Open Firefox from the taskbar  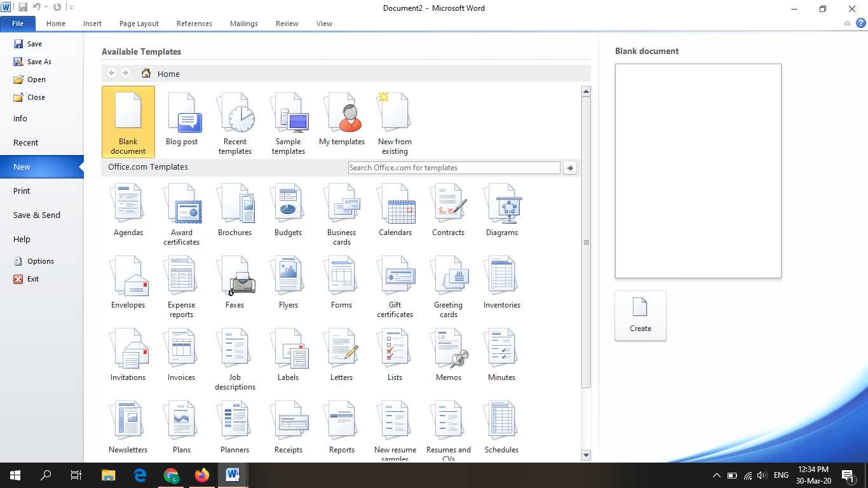pyautogui.click(x=202, y=475)
